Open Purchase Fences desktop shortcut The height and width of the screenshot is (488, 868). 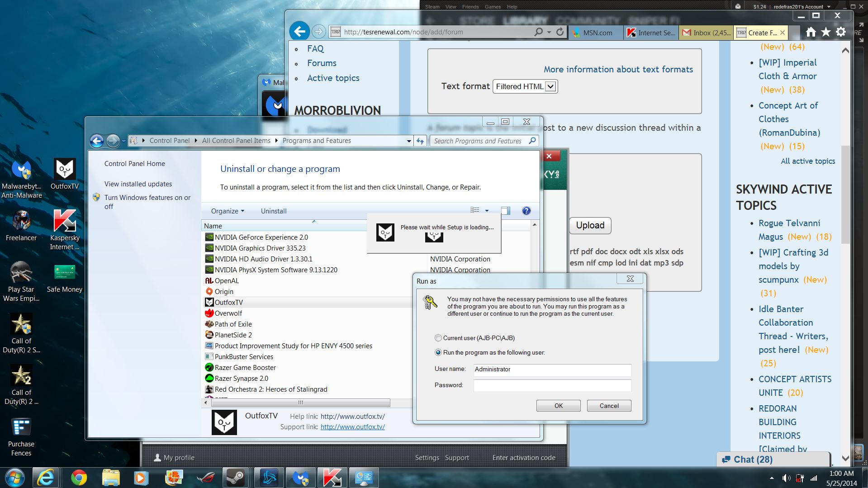tap(21, 436)
